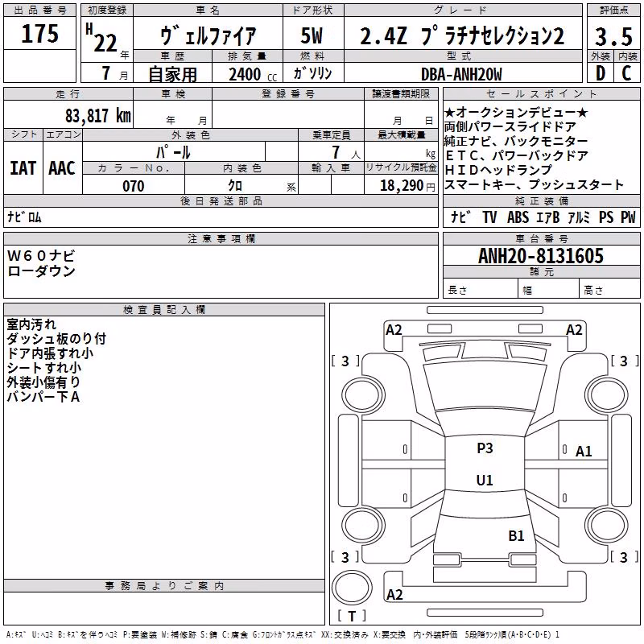Viewport: 644px width, 644px height.
Task: Click the PW equipment code
Action: tap(628, 217)
